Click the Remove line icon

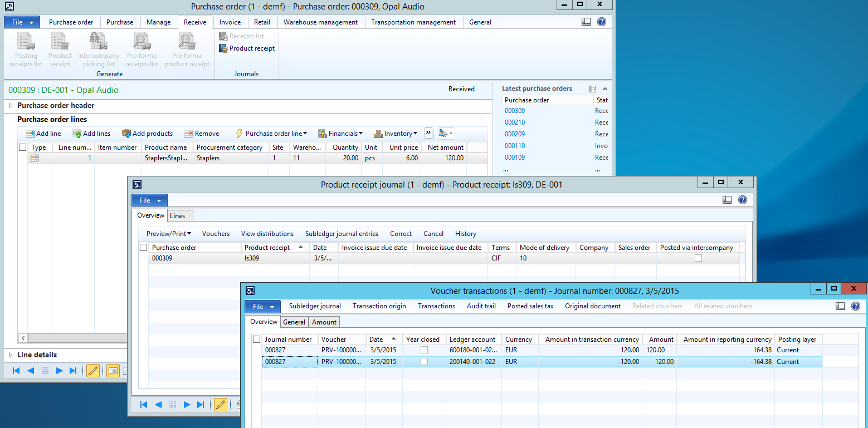[189, 134]
